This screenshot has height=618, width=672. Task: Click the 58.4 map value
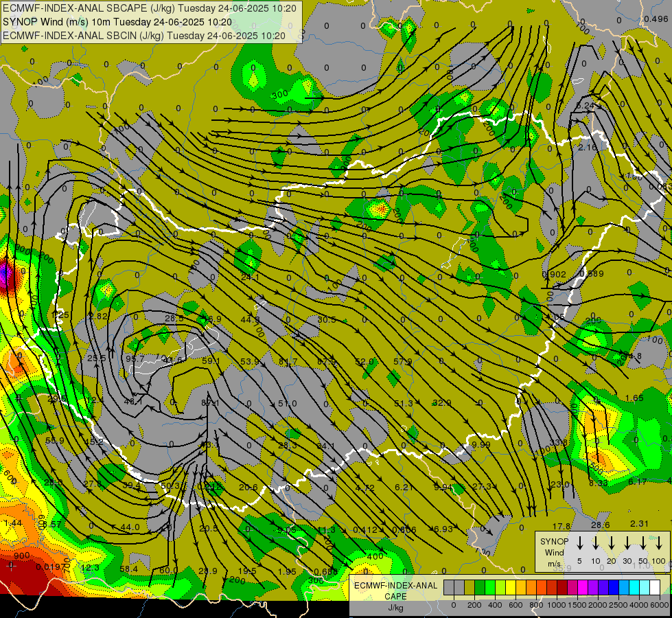click(129, 569)
